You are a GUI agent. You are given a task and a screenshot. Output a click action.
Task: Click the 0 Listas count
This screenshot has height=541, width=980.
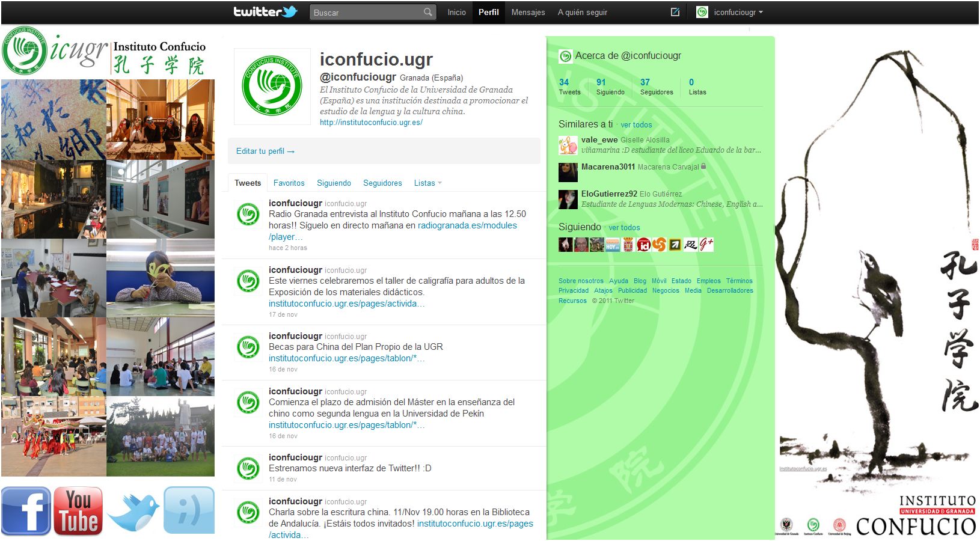(x=697, y=87)
